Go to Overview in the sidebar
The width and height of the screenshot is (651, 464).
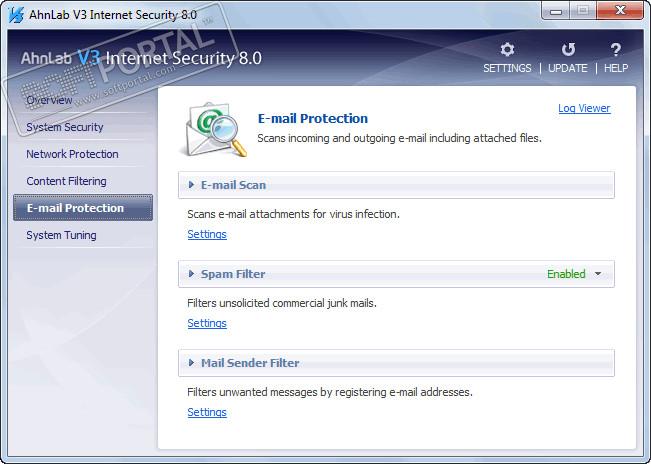(49, 100)
